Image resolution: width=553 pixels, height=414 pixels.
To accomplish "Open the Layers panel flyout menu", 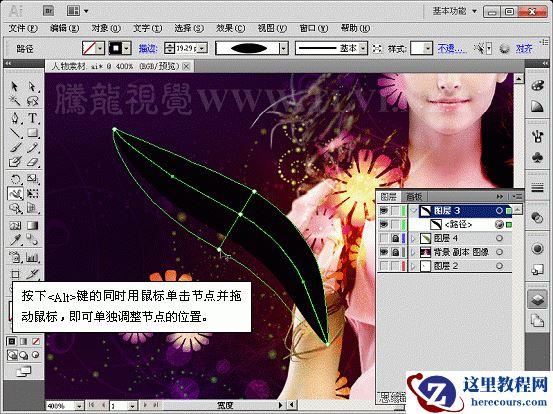I will (x=517, y=196).
